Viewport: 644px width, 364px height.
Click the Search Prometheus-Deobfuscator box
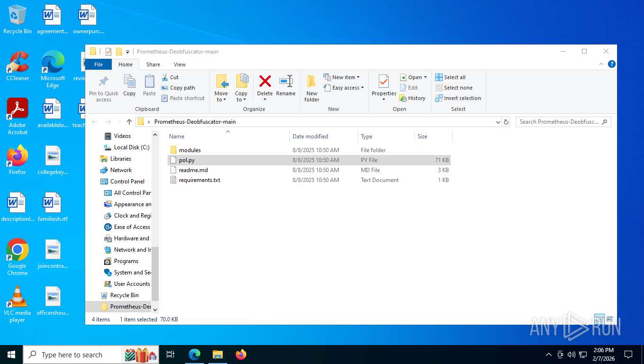563,122
